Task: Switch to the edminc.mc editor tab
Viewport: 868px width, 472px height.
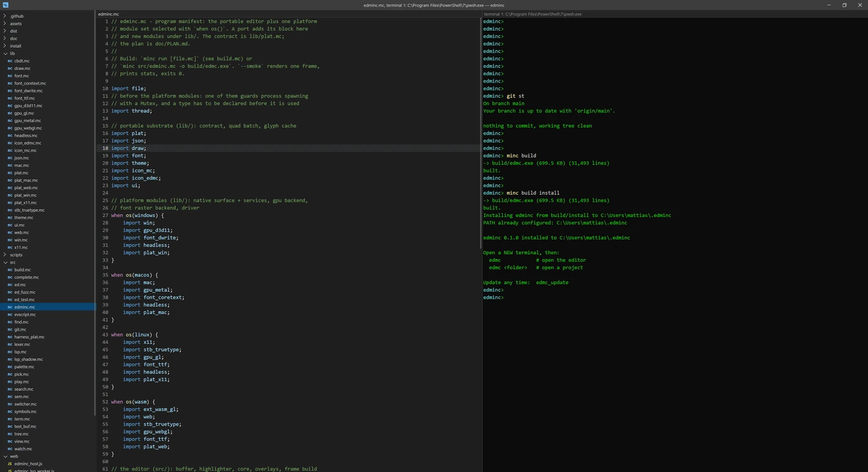Action: tap(108, 14)
